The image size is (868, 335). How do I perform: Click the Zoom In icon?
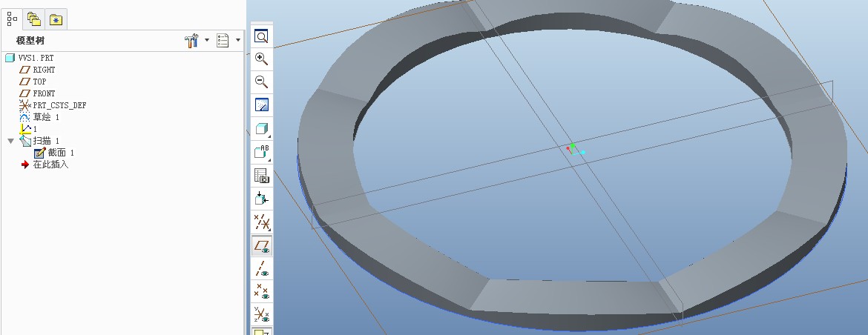(261, 59)
